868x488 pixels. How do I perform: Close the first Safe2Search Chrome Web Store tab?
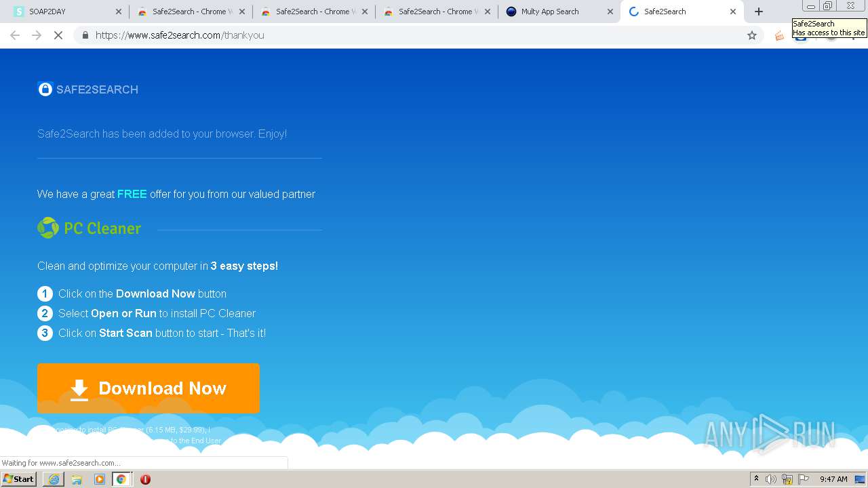point(242,12)
